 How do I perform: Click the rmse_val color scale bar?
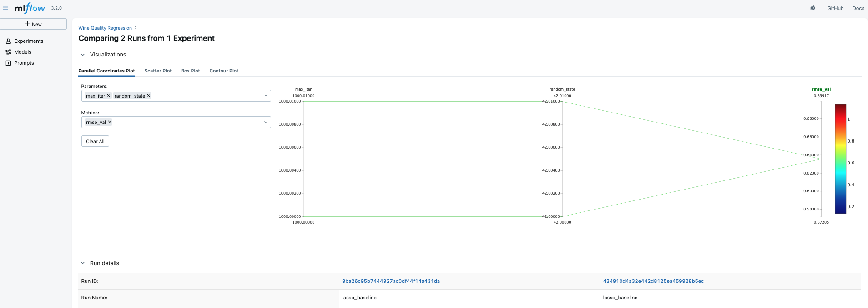840,159
